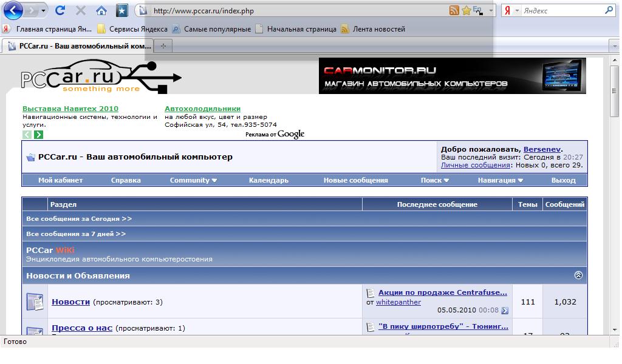
Task: Open the Новости forum section link
Action: coord(70,302)
